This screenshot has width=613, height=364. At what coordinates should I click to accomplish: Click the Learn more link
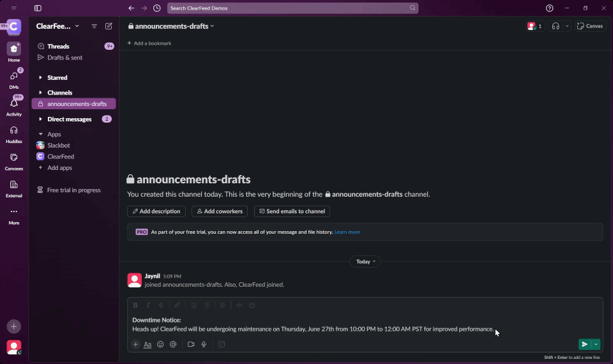pyautogui.click(x=347, y=232)
